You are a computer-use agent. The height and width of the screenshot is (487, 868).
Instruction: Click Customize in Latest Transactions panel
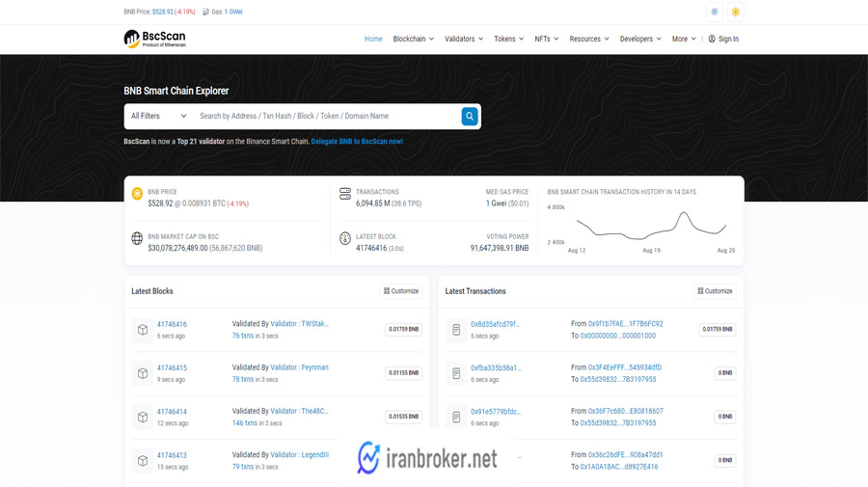click(715, 291)
